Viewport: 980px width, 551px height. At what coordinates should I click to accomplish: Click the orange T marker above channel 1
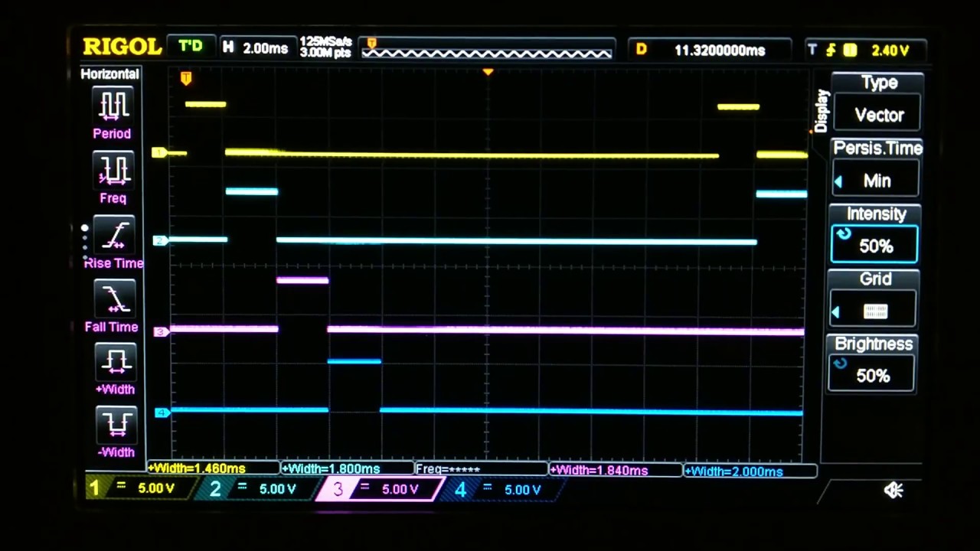(x=186, y=78)
